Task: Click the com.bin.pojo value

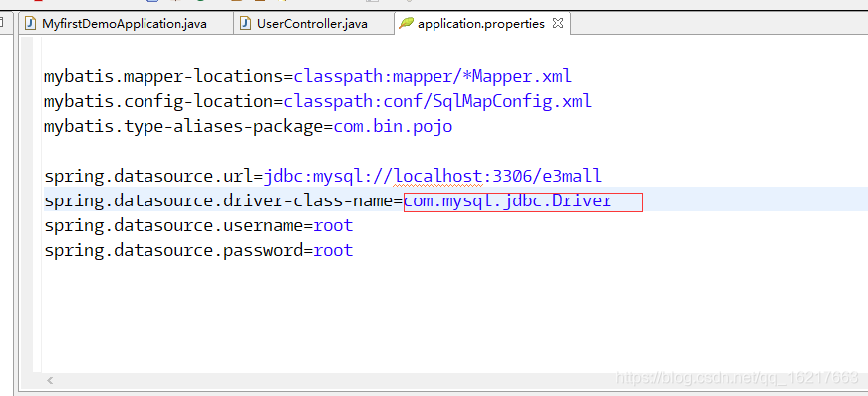Action: tap(393, 127)
